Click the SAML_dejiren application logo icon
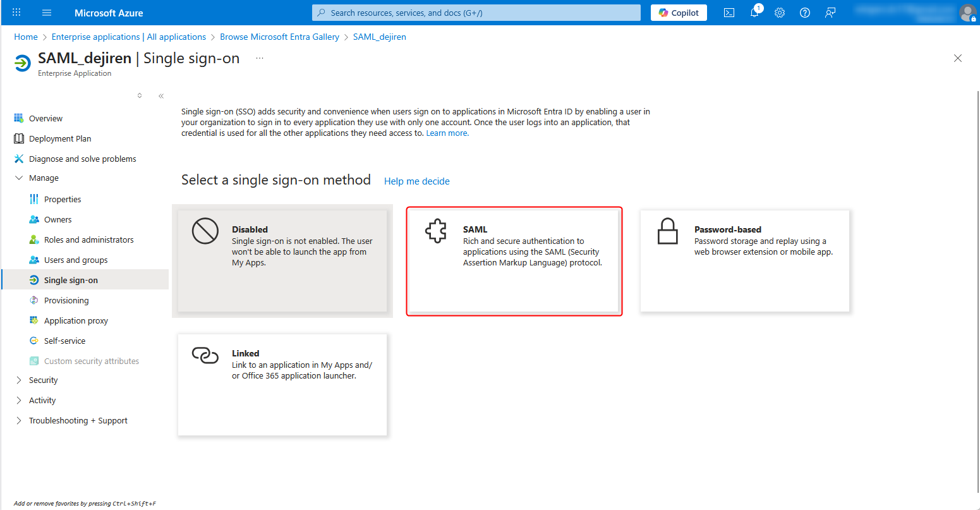Image resolution: width=980 pixels, height=510 pixels. 23,63
